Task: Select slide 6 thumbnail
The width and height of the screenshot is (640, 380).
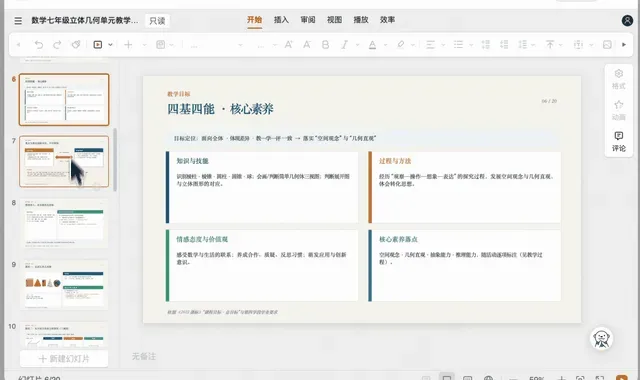Action: 64,100
